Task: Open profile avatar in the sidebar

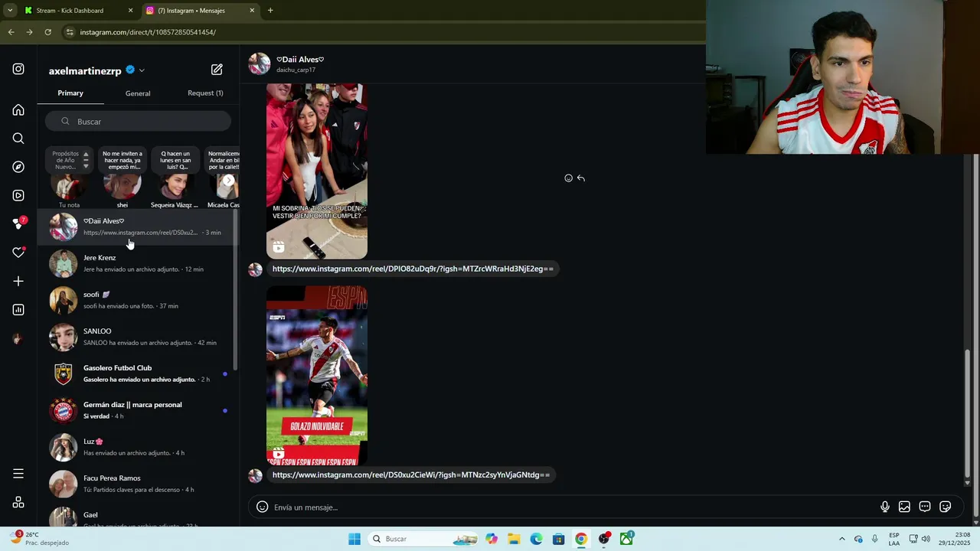Action: coord(18,338)
